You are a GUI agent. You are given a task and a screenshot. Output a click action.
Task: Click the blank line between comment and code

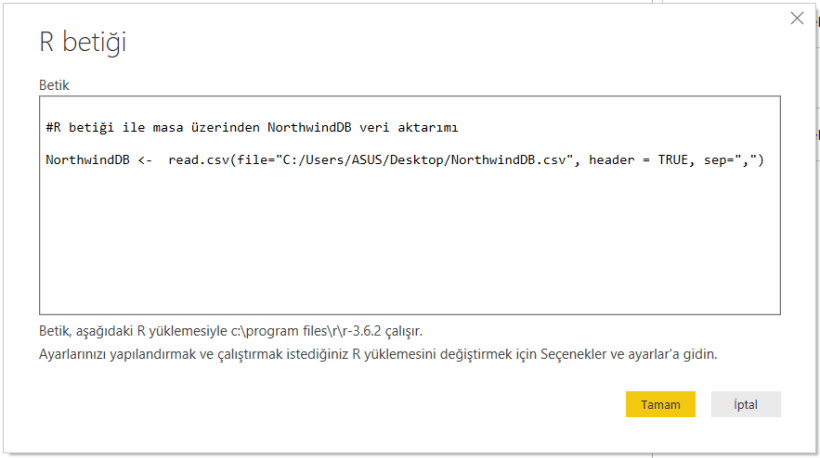[300, 144]
